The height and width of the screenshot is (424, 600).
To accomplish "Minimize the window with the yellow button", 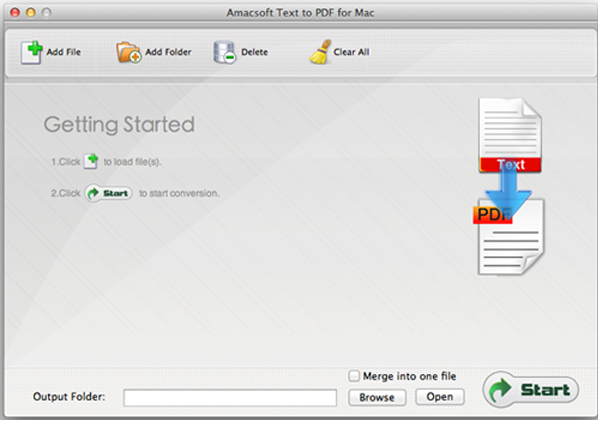I will pyautogui.click(x=31, y=13).
